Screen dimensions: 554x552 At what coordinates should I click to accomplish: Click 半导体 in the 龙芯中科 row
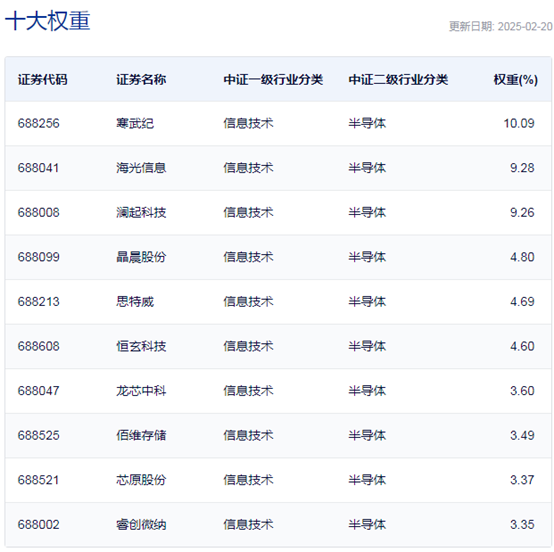point(367,390)
